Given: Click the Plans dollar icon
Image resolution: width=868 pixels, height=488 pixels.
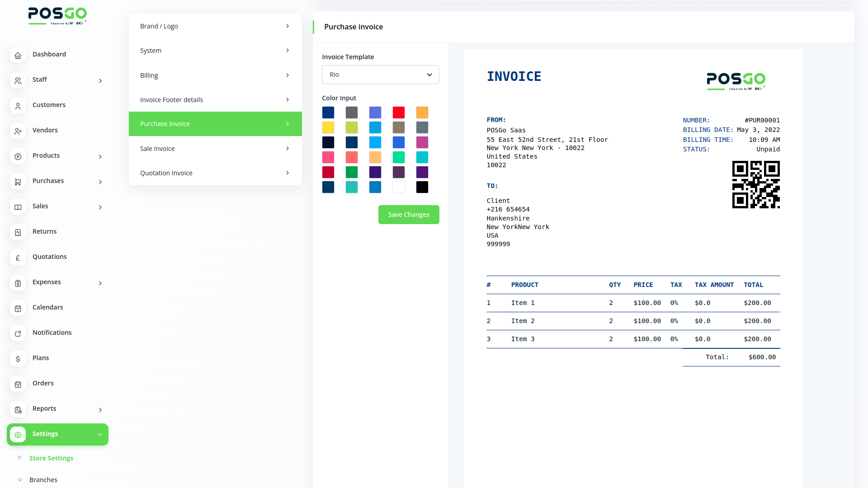Looking at the screenshot, I should pyautogui.click(x=18, y=359).
